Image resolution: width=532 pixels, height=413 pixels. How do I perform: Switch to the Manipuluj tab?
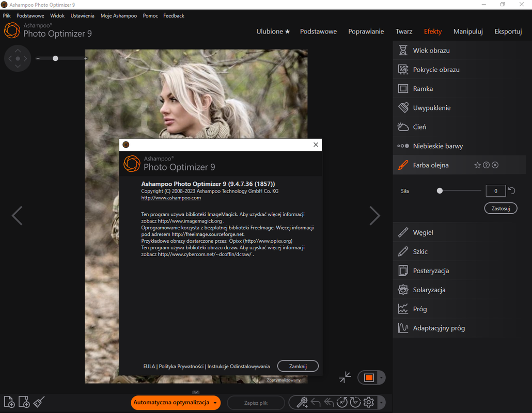468,31
